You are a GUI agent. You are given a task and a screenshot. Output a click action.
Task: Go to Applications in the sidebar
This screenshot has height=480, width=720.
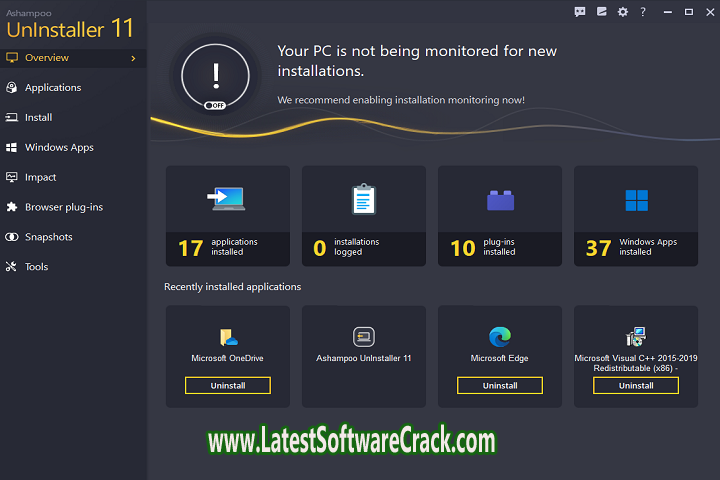pos(52,88)
